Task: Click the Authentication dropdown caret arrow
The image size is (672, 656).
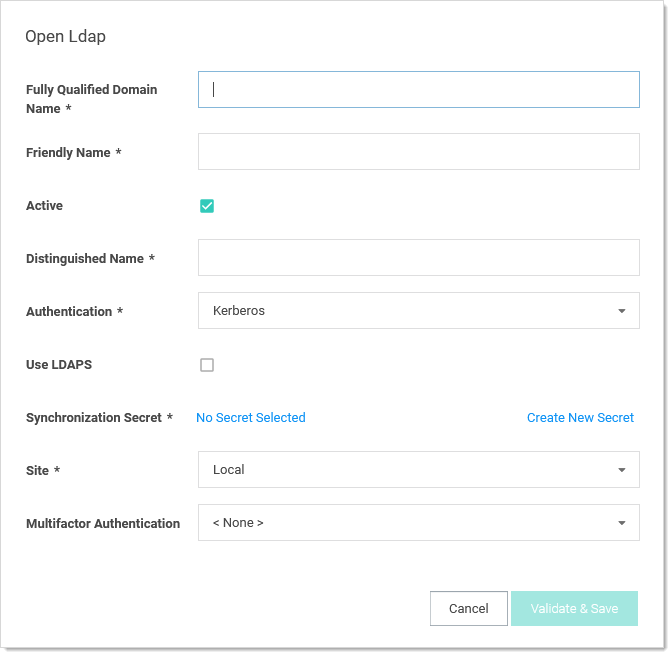Action: [x=621, y=311]
